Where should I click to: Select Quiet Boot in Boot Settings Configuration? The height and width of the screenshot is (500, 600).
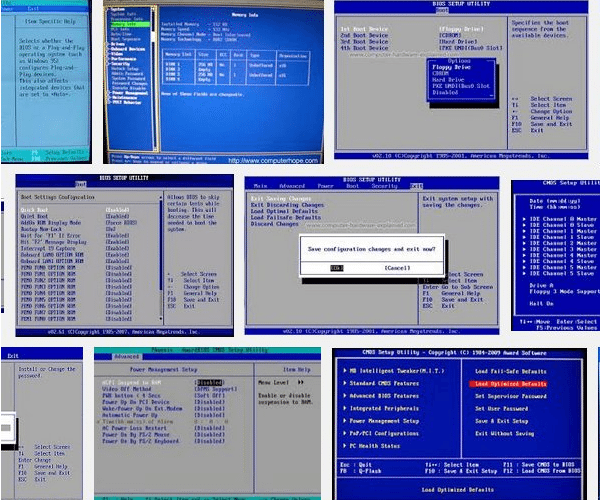(34, 216)
